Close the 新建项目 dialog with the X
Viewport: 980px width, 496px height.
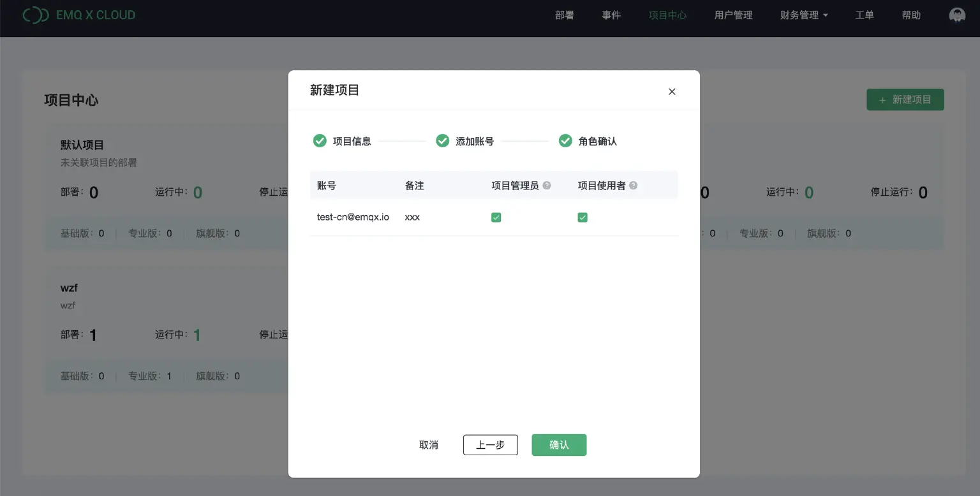tap(671, 91)
